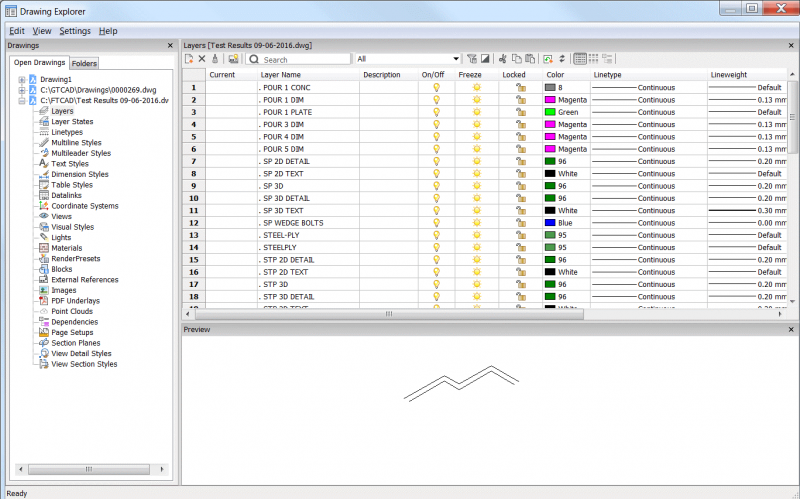Toggle lock for STP 3D DETAIL layer
The image size is (800, 499).
[520, 296]
